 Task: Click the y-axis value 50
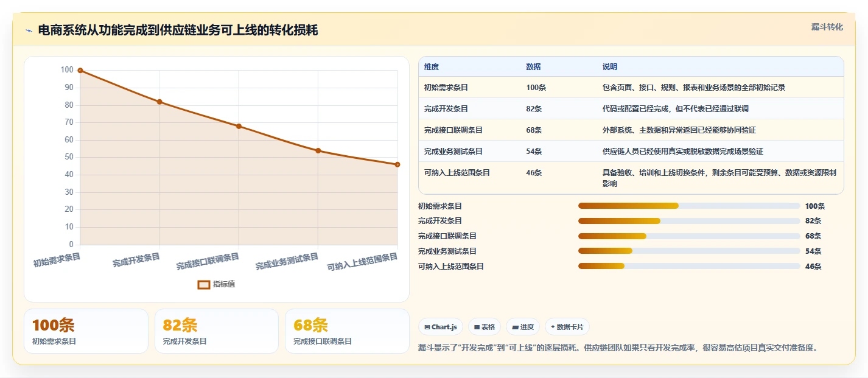(x=68, y=157)
